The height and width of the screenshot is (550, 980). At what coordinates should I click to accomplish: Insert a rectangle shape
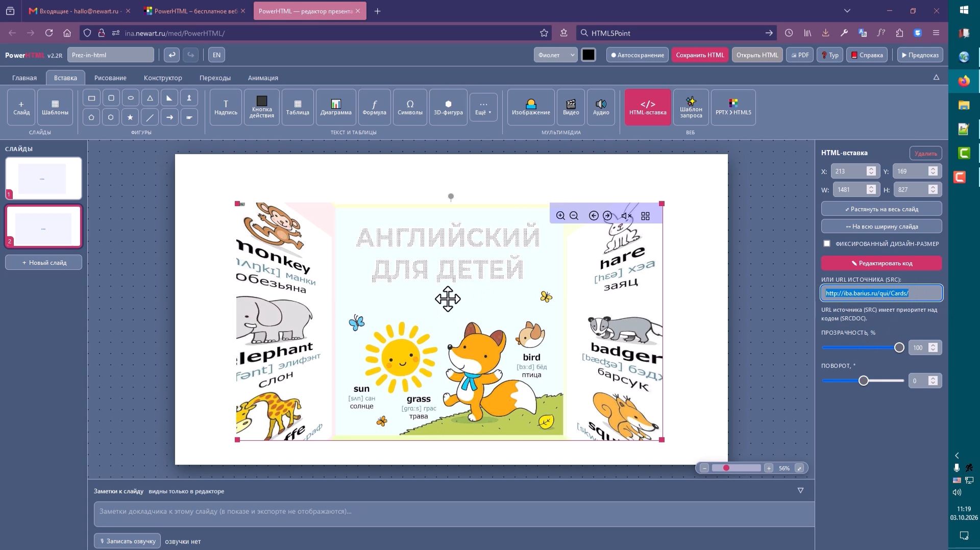coord(91,98)
